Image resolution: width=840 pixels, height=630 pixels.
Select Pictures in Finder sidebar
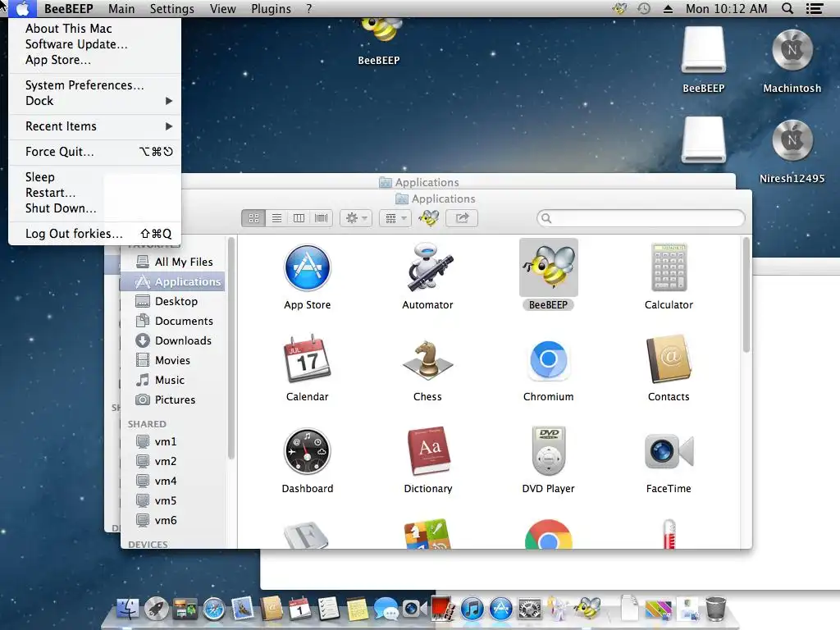coord(172,399)
